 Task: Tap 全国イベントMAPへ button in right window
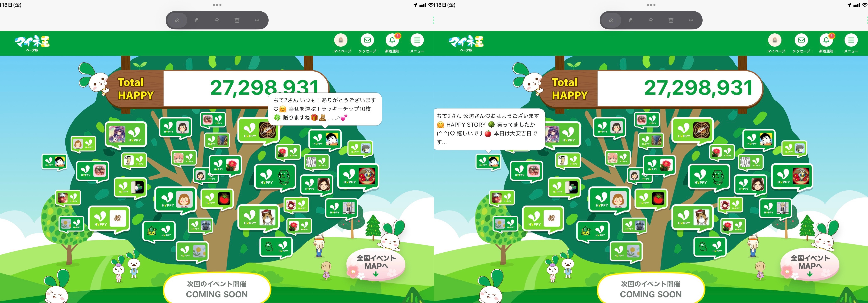[810, 265]
